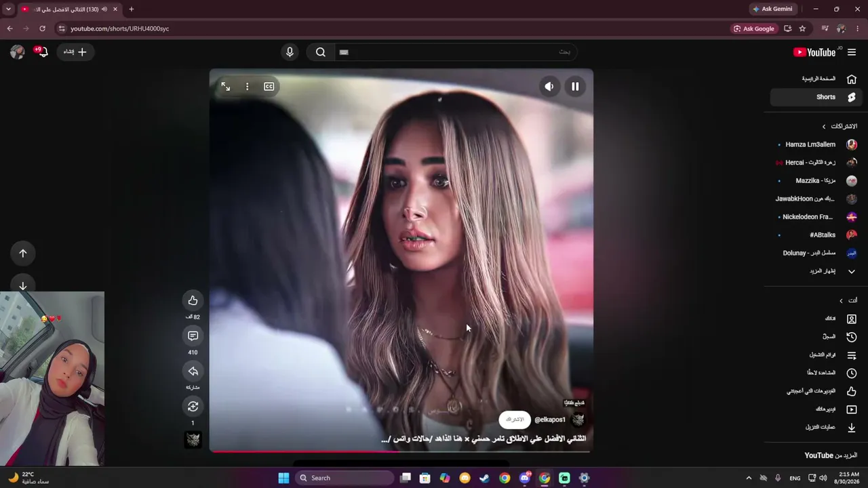Open Watch later in sidebar
This screenshot has height=488, width=868.
tap(816, 373)
